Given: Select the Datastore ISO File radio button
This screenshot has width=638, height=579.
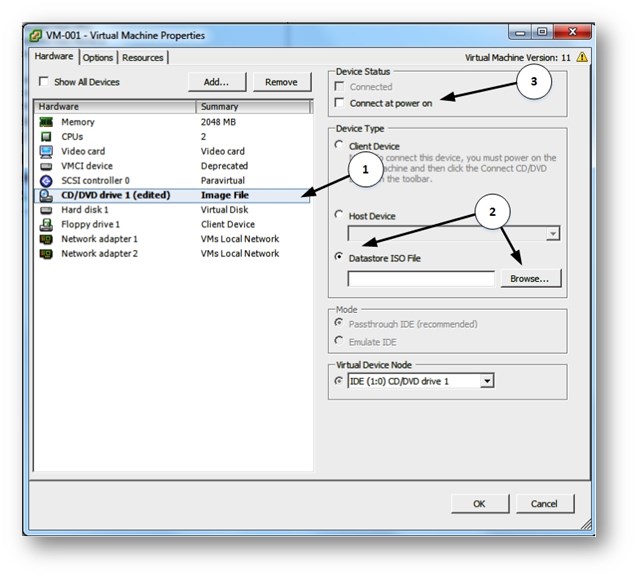Looking at the screenshot, I should coord(341,259).
